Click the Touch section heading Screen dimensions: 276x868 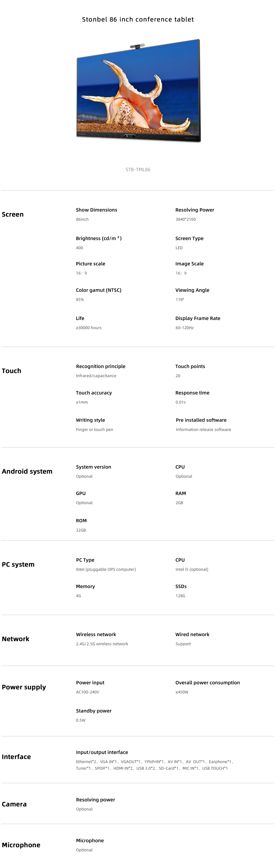(x=12, y=371)
